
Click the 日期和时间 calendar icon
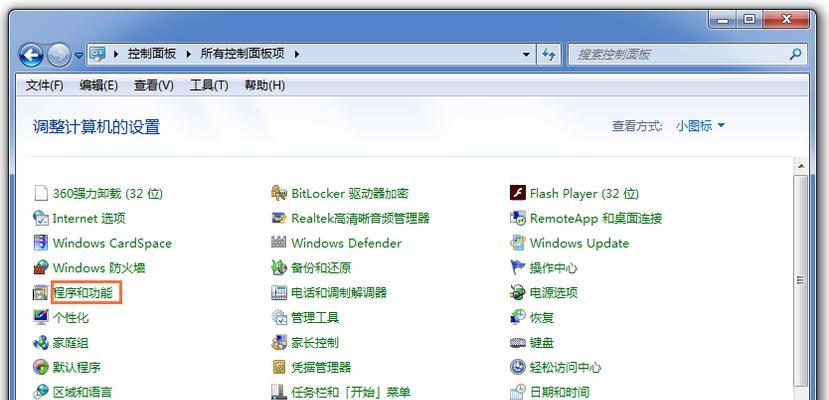[x=518, y=392]
